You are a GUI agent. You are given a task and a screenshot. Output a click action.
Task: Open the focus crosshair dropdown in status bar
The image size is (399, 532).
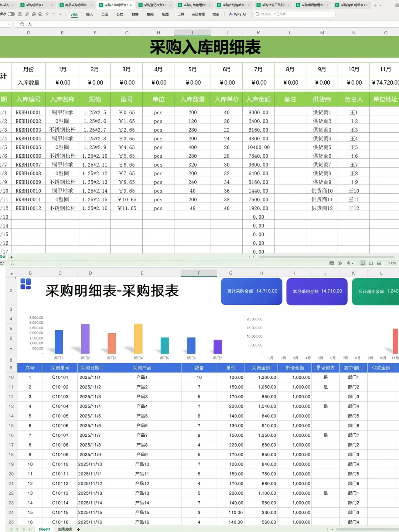(x=350, y=263)
